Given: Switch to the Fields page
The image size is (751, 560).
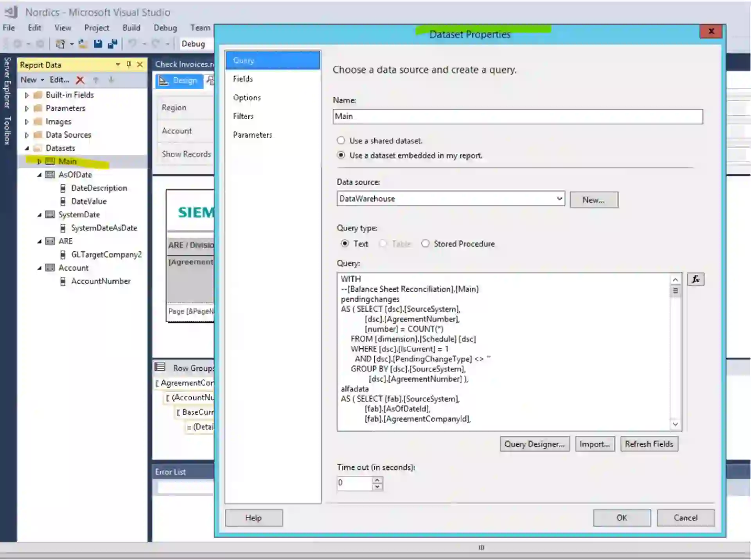Looking at the screenshot, I should [x=243, y=79].
